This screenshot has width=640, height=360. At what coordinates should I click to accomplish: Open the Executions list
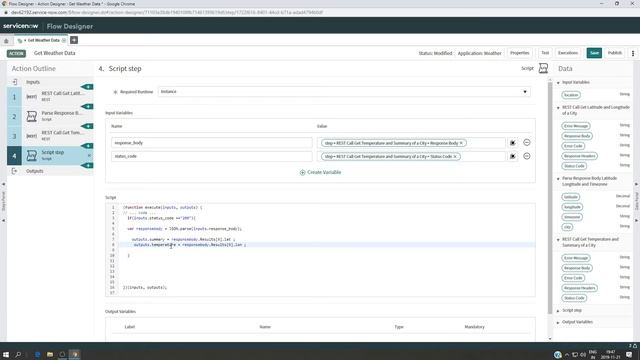coord(568,53)
